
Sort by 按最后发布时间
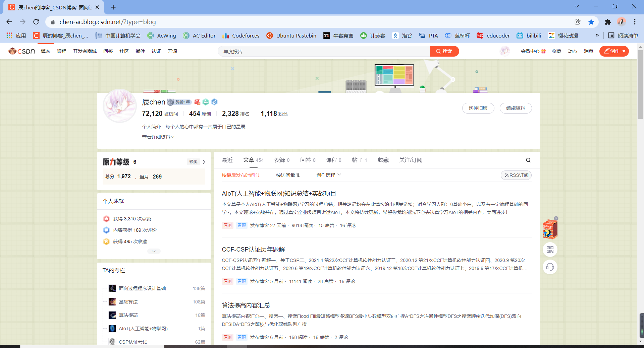(240, 175)
